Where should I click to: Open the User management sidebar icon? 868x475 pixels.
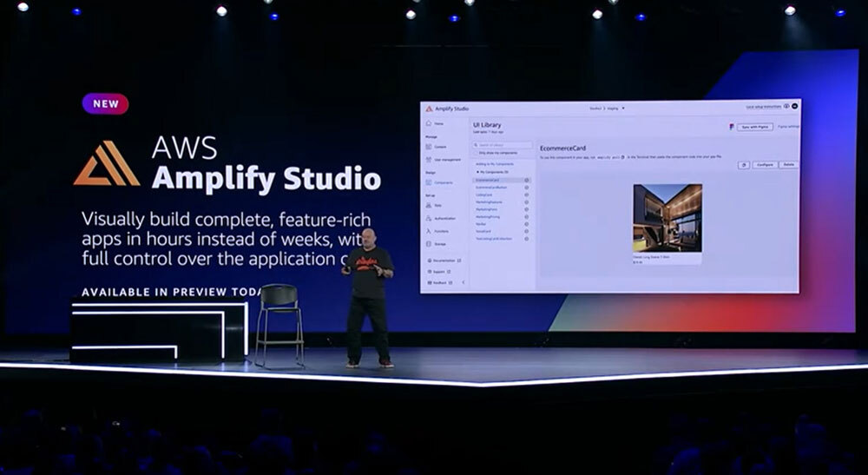[429, 160]
